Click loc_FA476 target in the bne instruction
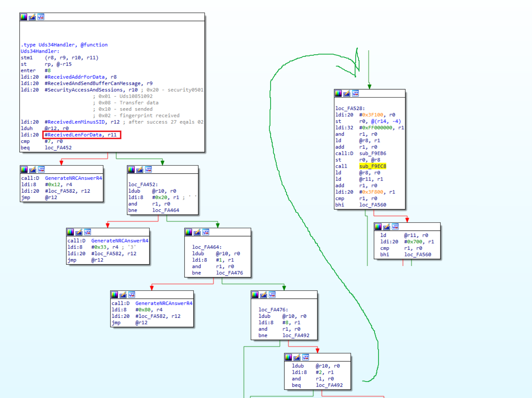Image resolution: width=532 pixels, height=398 pixels. point(230,273)
